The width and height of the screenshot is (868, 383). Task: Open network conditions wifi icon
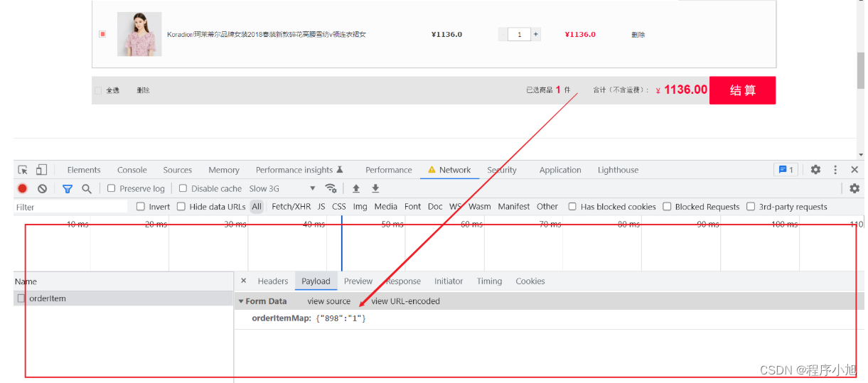[x=331, y=188]
